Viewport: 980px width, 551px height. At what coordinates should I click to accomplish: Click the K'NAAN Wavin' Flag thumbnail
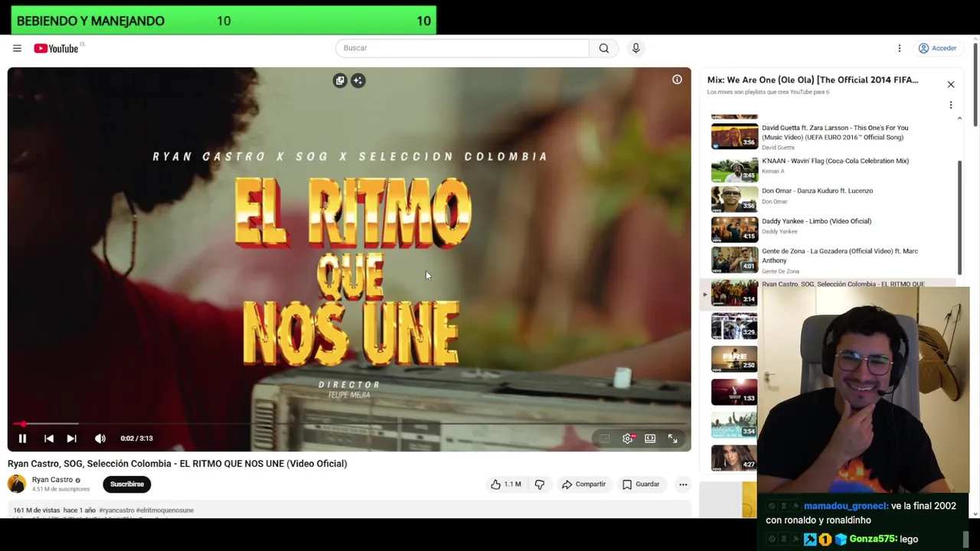point(734,168)
